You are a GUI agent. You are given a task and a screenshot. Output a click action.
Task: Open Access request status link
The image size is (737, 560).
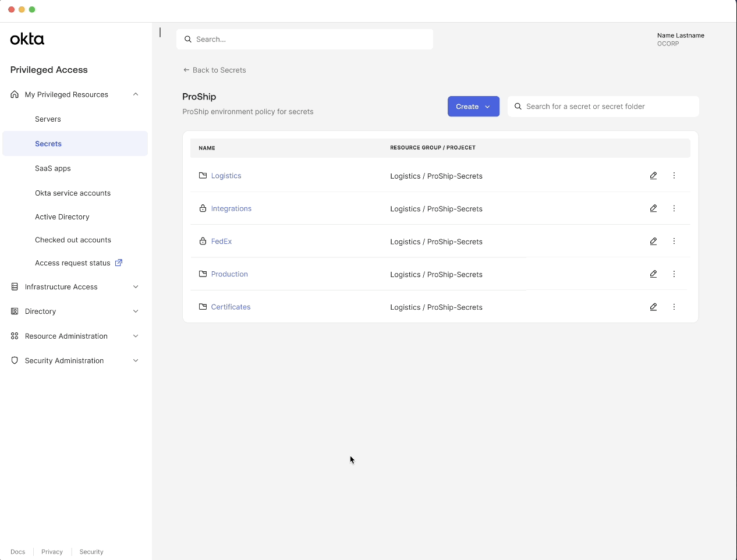pos(73,263)
